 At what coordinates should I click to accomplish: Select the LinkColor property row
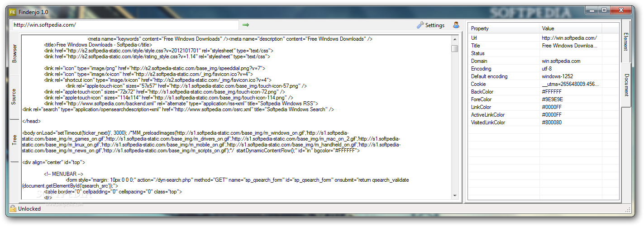point(544,107)
